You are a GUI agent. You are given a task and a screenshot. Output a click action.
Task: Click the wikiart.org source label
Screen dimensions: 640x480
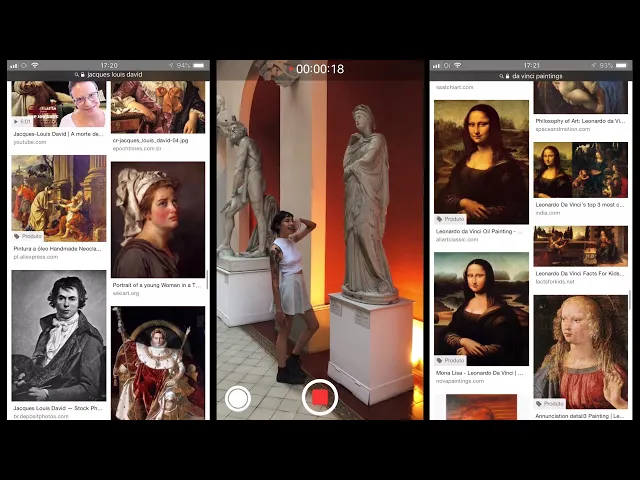click(126, 293)
